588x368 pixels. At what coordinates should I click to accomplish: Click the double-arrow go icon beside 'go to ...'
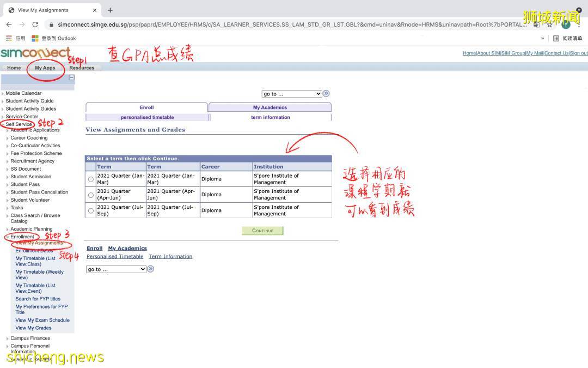326,93
